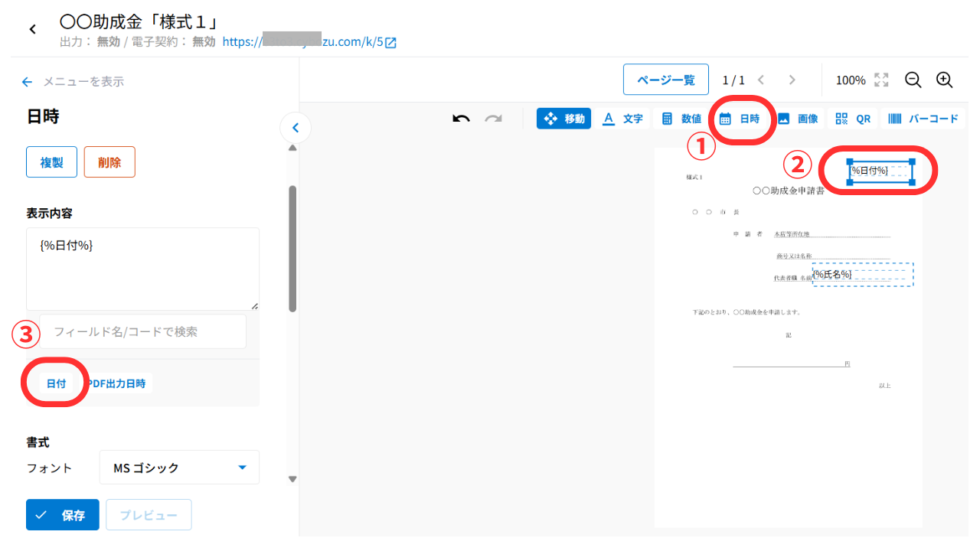Click the fit-to-screen icon beside 100%

(x=881, y=80)
